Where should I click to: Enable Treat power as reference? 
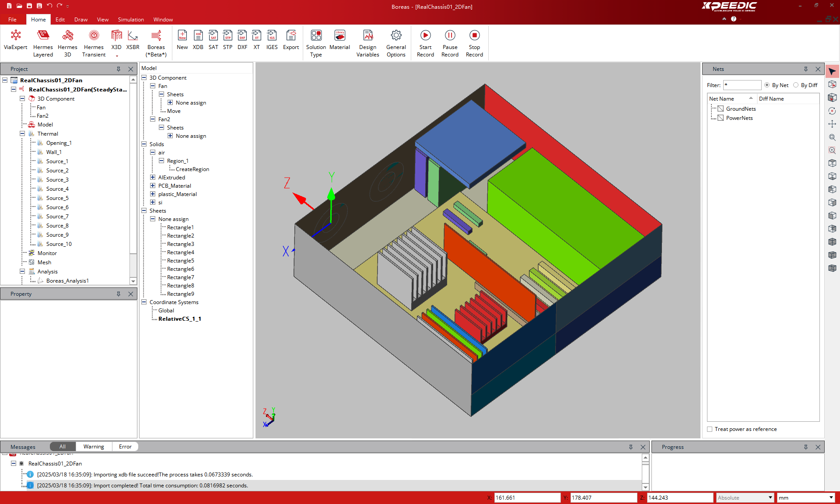point(710,429)
